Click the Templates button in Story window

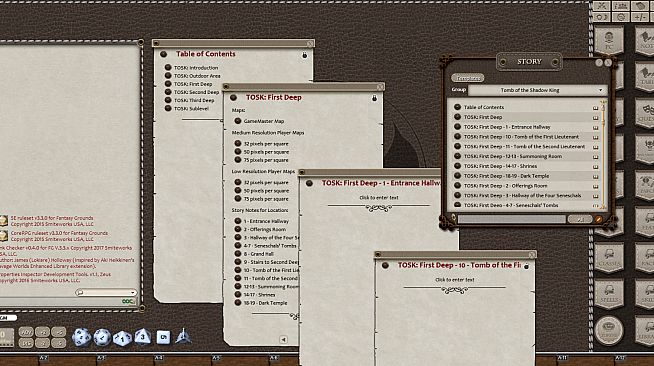[468, 78]
